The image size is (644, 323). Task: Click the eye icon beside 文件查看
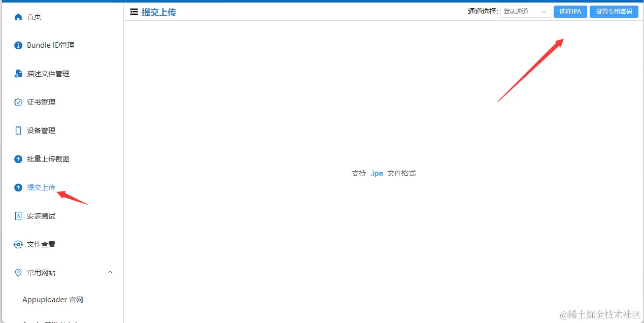click(18, 244)
